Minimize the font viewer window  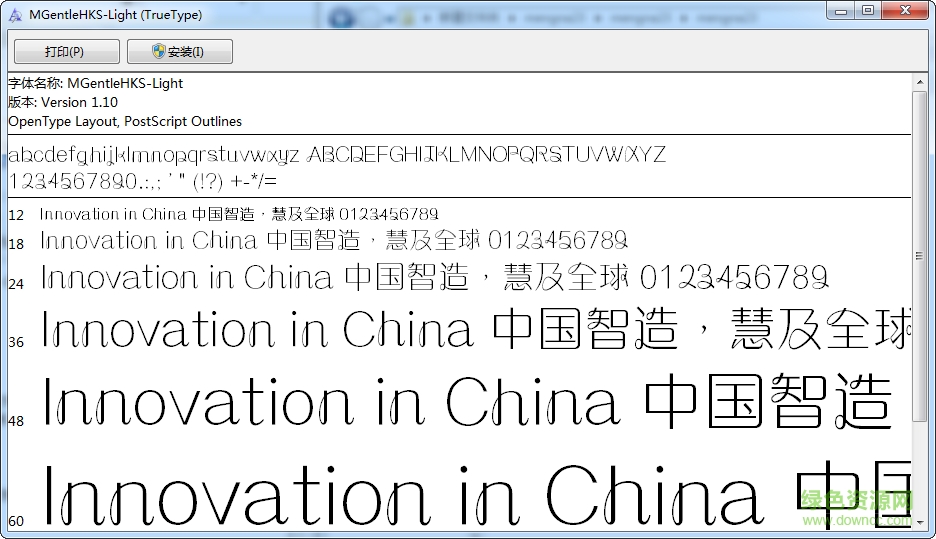tap(840, 10)
